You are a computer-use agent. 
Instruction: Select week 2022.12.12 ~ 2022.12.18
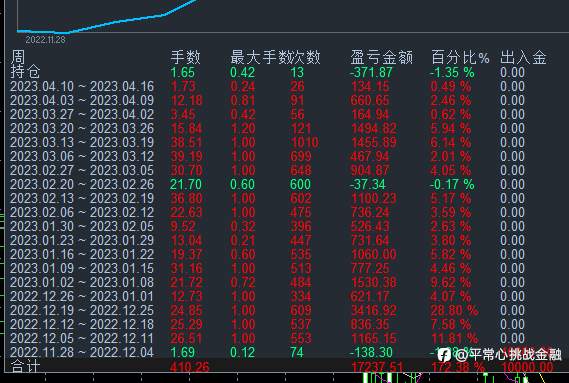pos(82,325)
